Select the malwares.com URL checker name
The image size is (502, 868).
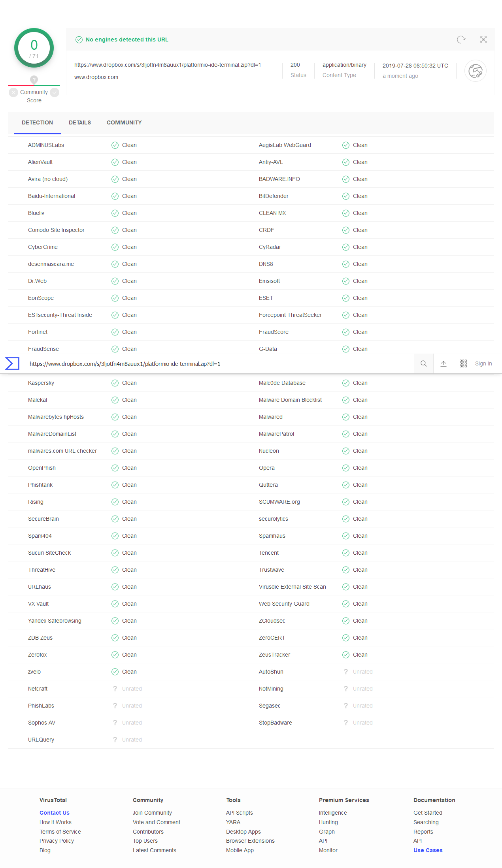pos(62,451)
